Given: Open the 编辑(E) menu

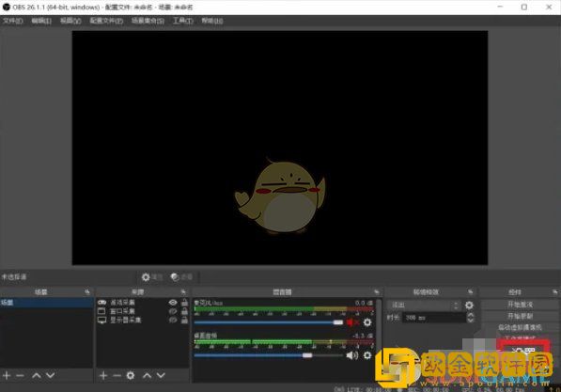Looking at the screenshot, I should 41,21.
